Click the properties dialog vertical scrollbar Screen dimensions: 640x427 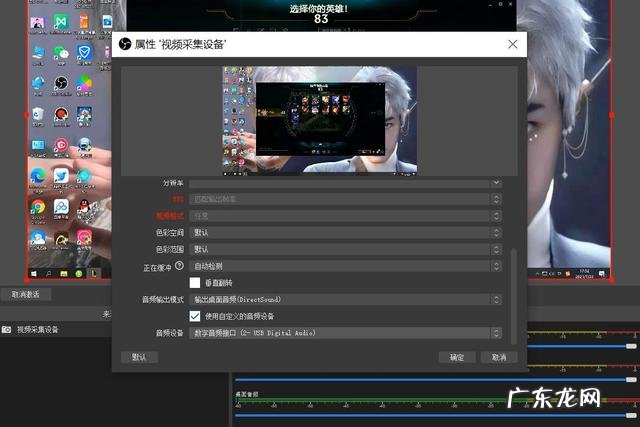click(x=513, y=296)
